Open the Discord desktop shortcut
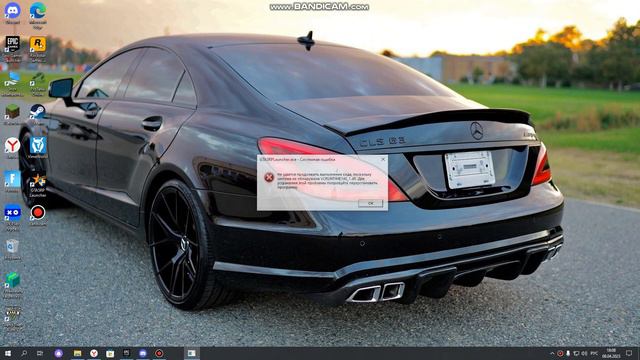The height and width of the screenshot is (360, 640). point(13,13)
